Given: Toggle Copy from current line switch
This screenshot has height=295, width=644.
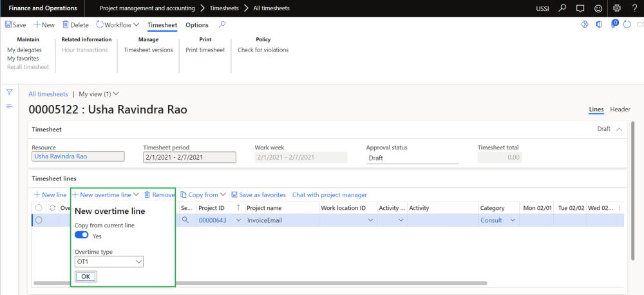Looking at the screenshot, I should [x=82, y=236].
